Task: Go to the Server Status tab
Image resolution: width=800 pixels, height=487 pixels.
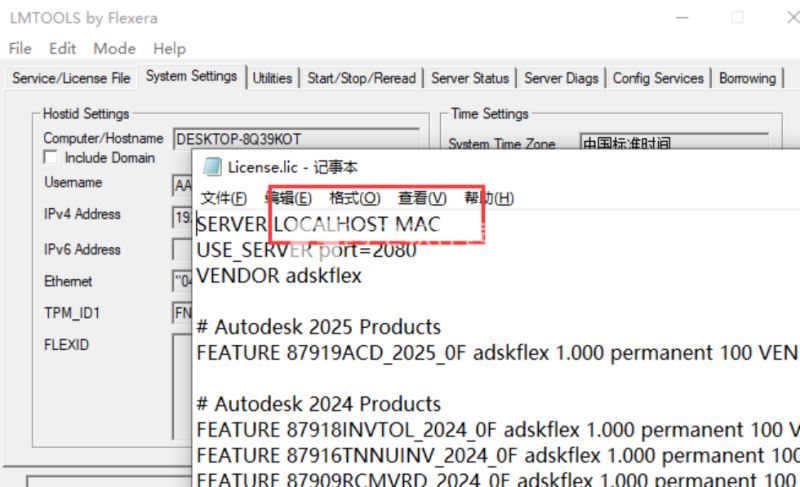Action: coord(470,78)
